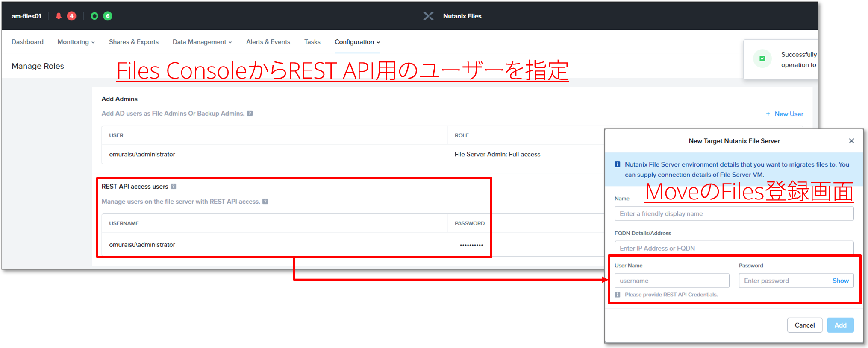Click the masked password dots
The width and height of the screenshot is (868, 348).
coord(471,245)
